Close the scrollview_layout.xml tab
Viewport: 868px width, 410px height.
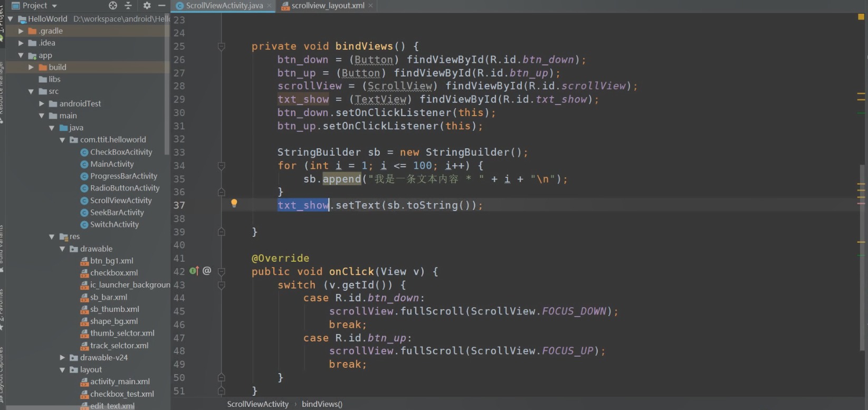370,5
